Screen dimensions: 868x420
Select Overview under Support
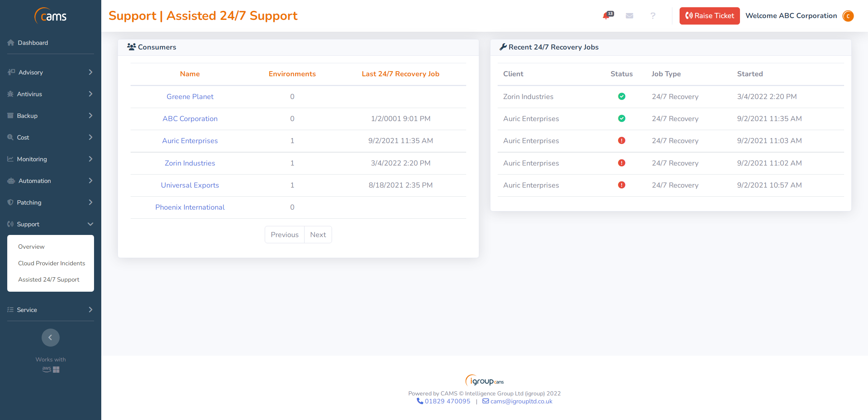pyautogui.click(x=31, y=247)
